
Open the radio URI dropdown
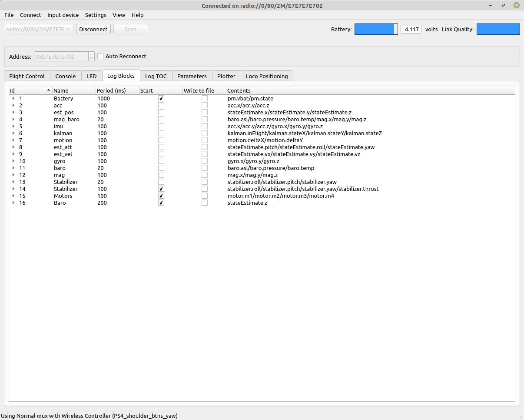(38, 29)
